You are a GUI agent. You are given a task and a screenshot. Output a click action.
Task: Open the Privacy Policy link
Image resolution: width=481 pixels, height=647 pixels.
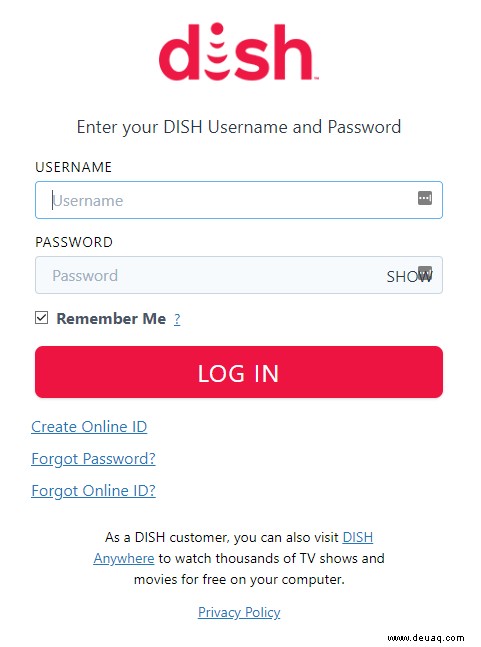click(x=239, y=612)
